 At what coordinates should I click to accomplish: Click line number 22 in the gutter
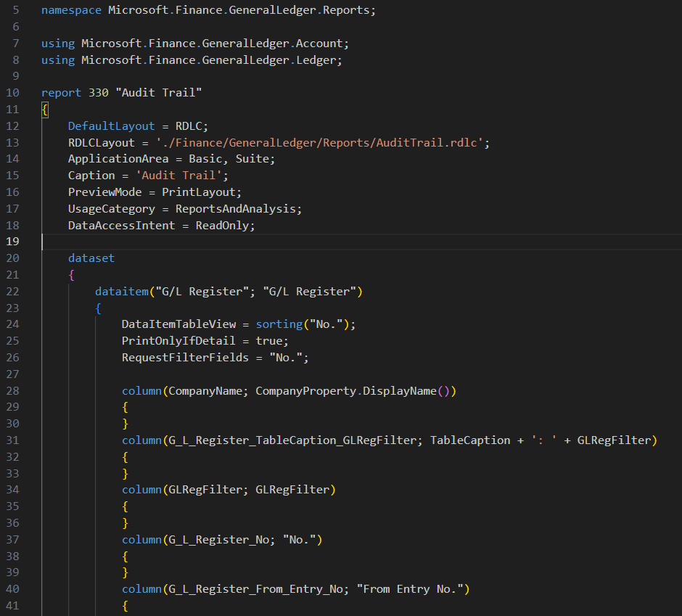tap(13, 292)
